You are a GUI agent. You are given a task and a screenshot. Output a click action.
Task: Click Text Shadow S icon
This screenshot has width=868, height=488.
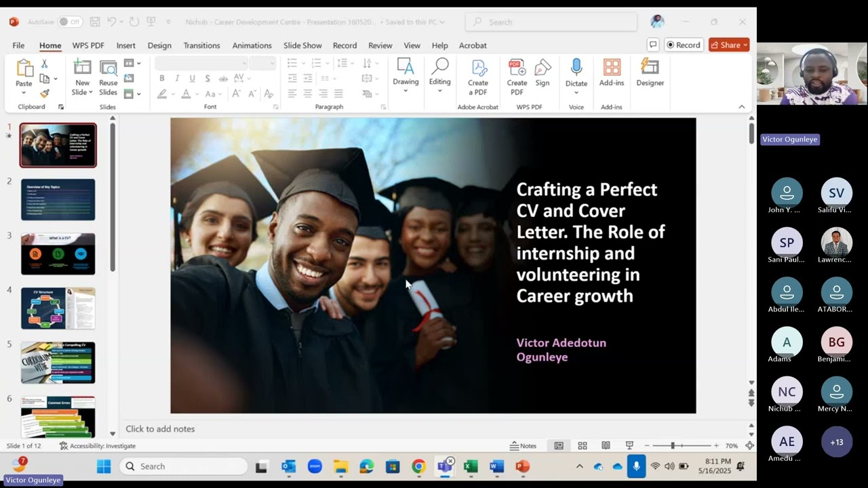click(x=208, y=79)
